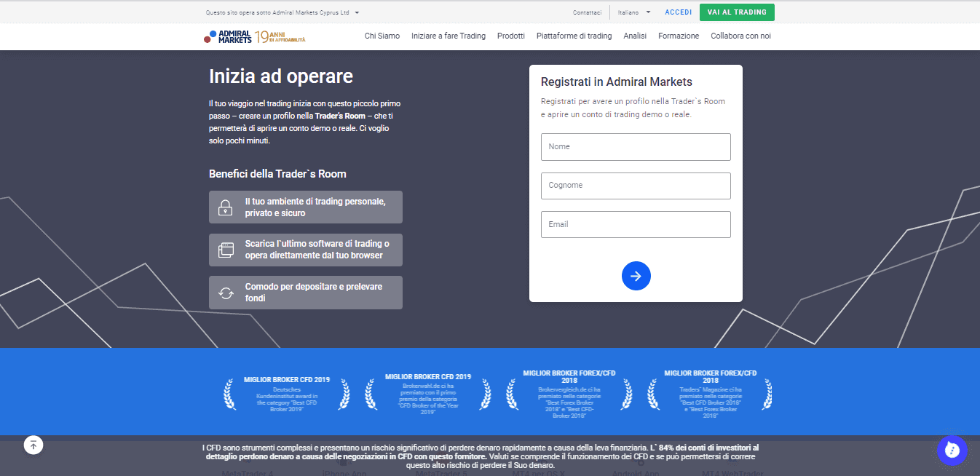The width and height of the screenshot is (980, 476).
Task: Click the Nome input field
Action: pos(636,147)
